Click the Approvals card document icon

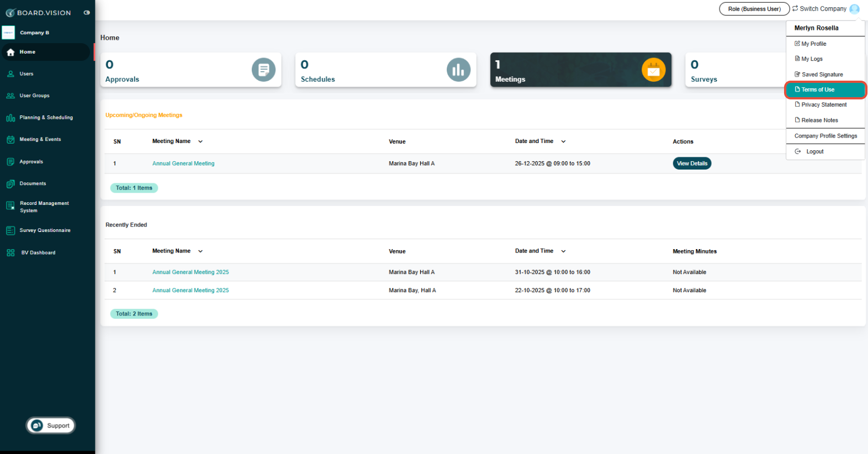click(263, 70)
